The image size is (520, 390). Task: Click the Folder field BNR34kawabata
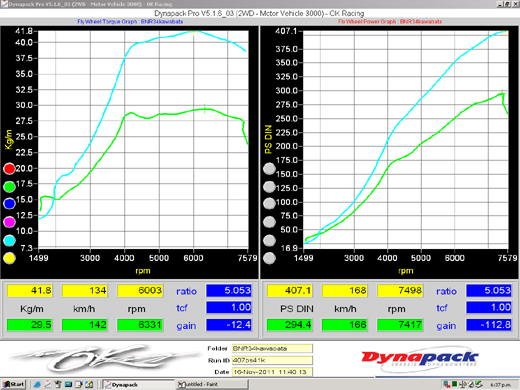tap(272, 348)
